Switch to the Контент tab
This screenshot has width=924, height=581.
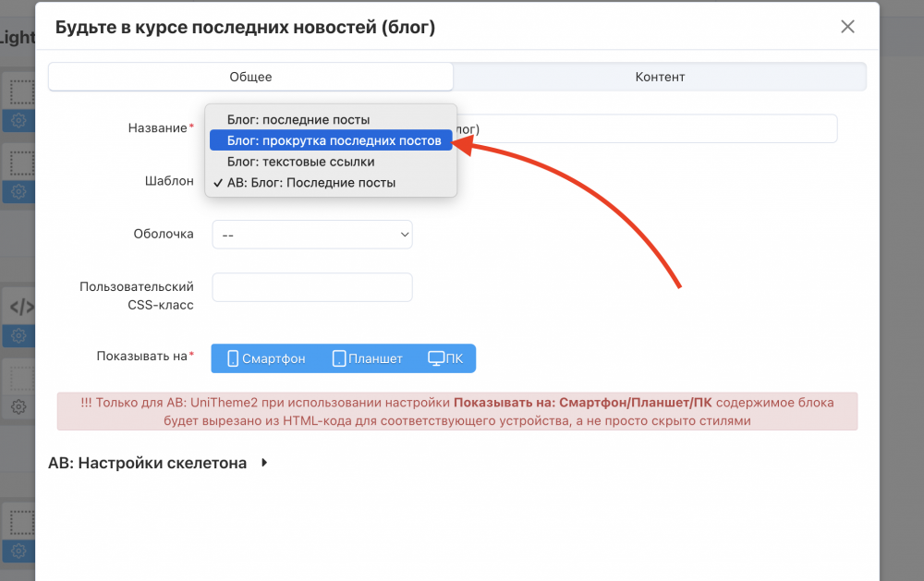(x=660, y=77)
